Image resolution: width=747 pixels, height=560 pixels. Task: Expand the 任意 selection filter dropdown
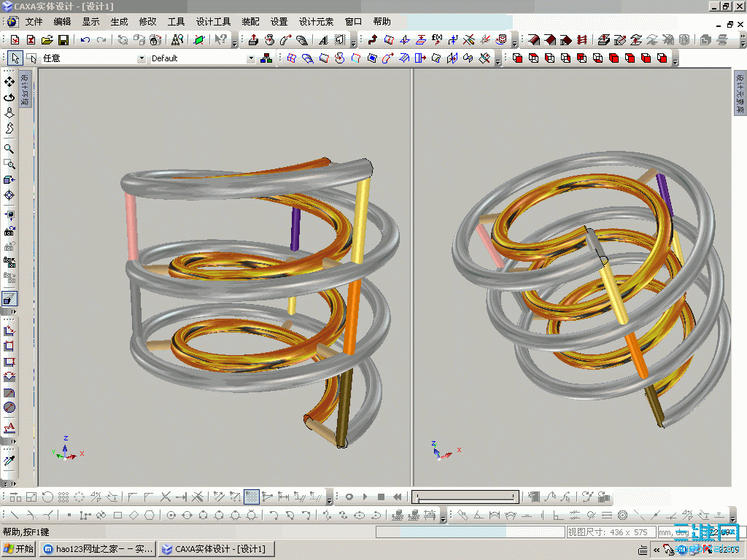[141, 58]
